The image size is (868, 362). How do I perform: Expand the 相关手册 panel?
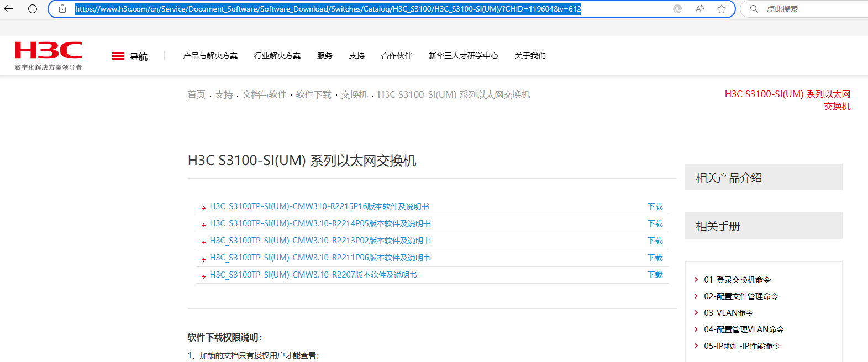coord(764,226)
